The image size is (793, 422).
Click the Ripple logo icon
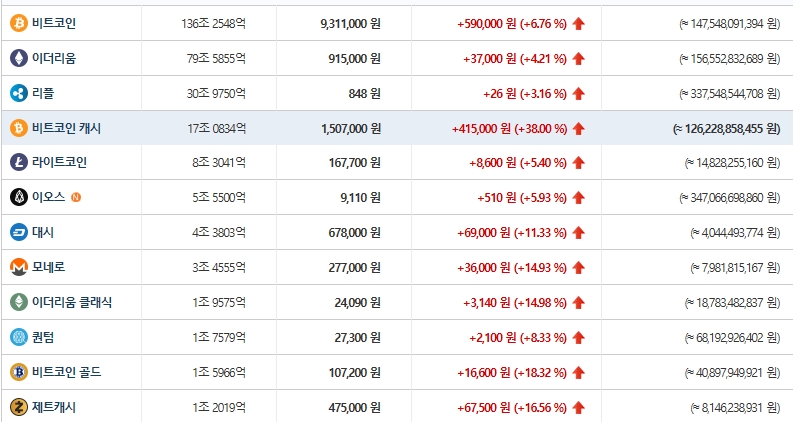click(x=19, y=93)
